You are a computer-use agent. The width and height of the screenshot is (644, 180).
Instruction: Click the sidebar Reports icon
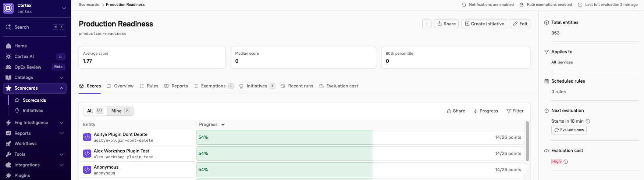click(8, 133)
